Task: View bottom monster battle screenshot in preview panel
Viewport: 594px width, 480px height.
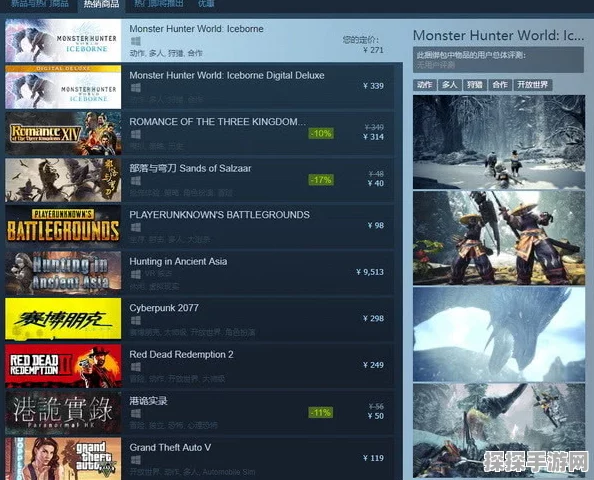Action: coord(499,431)
